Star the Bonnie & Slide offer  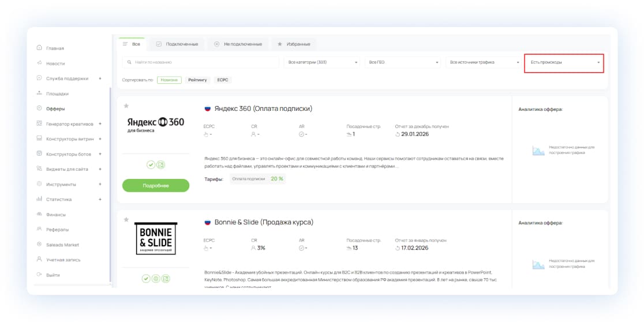coord(126,219)
